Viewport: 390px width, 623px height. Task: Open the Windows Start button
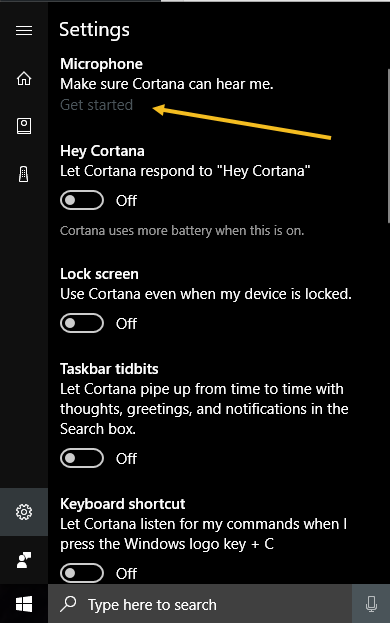pyautogui.click(x=24, y=604)
